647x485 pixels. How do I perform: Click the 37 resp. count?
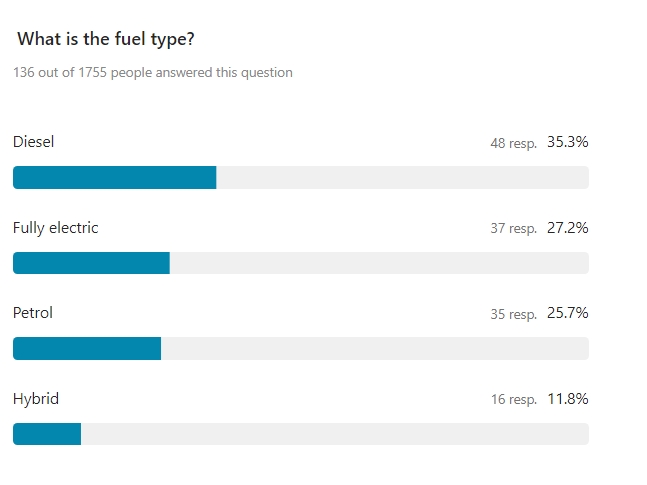pyautogui.click(x=513, y=228)
